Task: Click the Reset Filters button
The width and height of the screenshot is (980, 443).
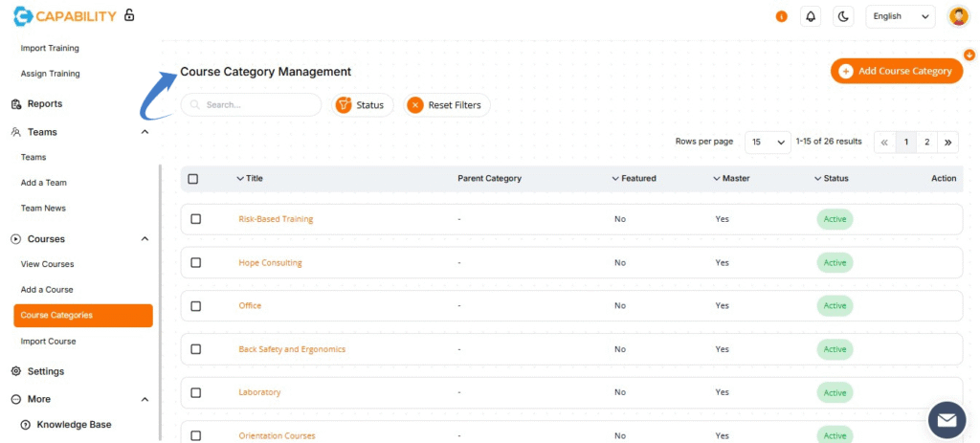Action: tap(447, 105)
